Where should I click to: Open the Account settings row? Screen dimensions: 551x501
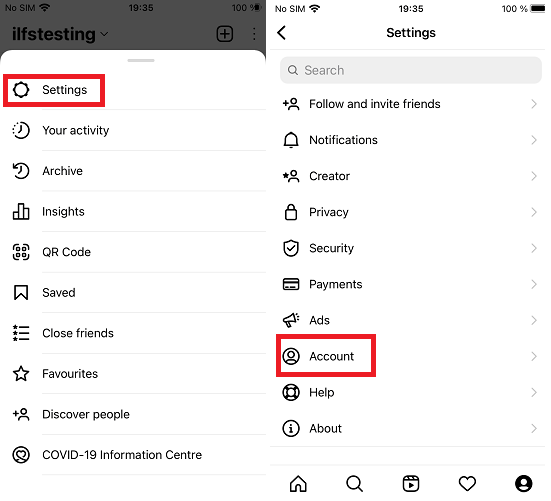pos(409,356)
